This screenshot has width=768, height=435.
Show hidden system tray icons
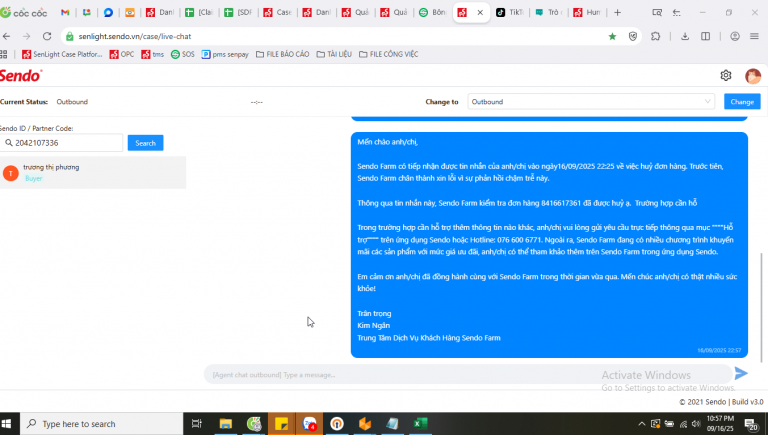(x=642, y=424)
